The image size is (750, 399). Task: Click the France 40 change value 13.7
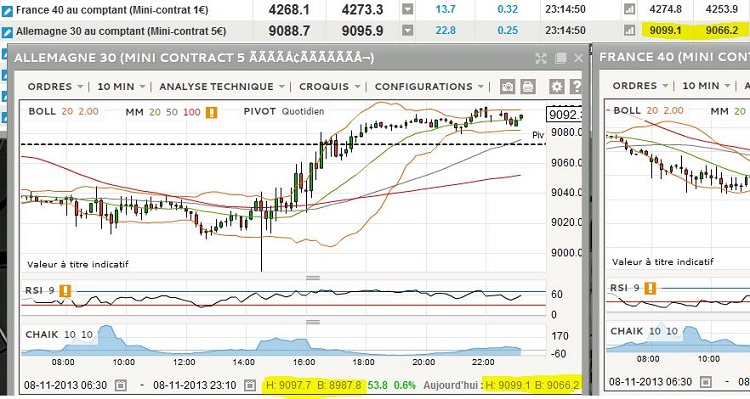445,9
